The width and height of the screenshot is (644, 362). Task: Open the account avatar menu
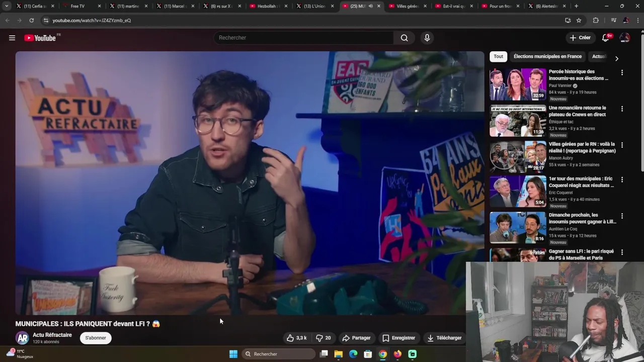pyautogui.click(x=625, y=38)
